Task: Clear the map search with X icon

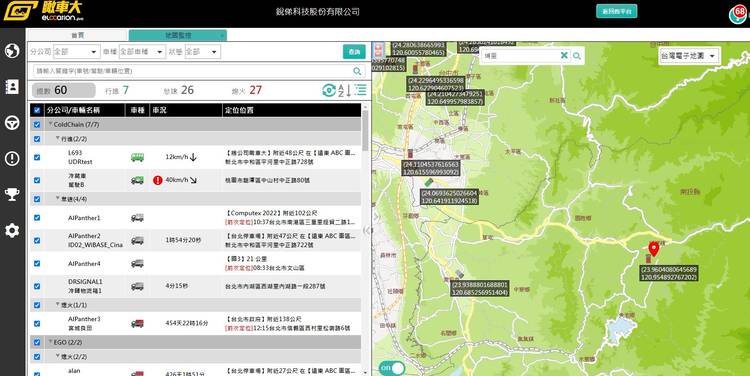Action: point(564,55)
